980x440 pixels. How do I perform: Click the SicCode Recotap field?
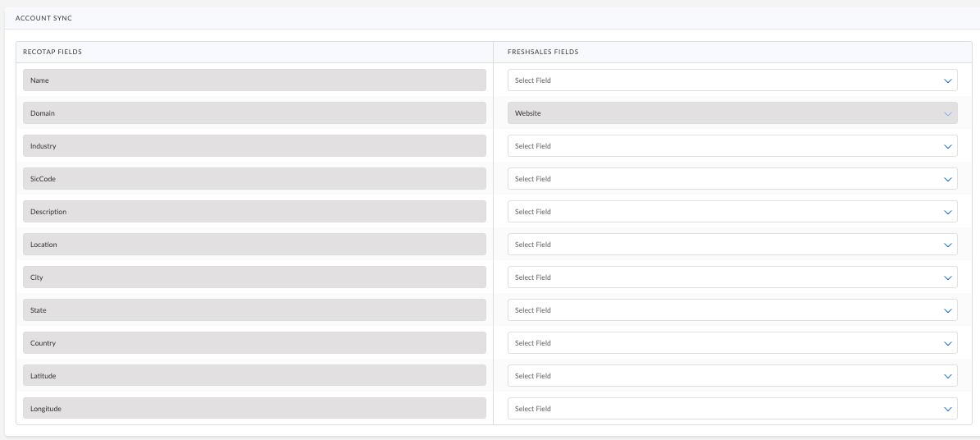pyautogui.click(x=254, y=178)
